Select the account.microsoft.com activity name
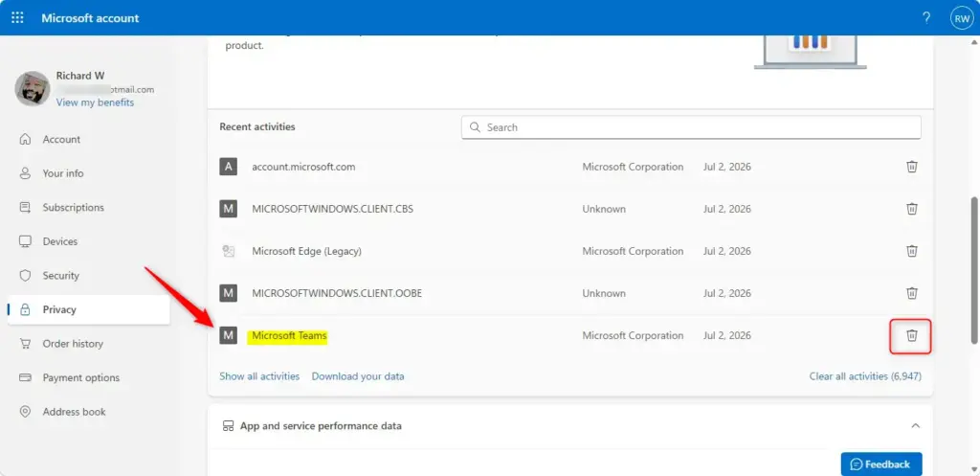980x476 pixels. coord(303,167)
